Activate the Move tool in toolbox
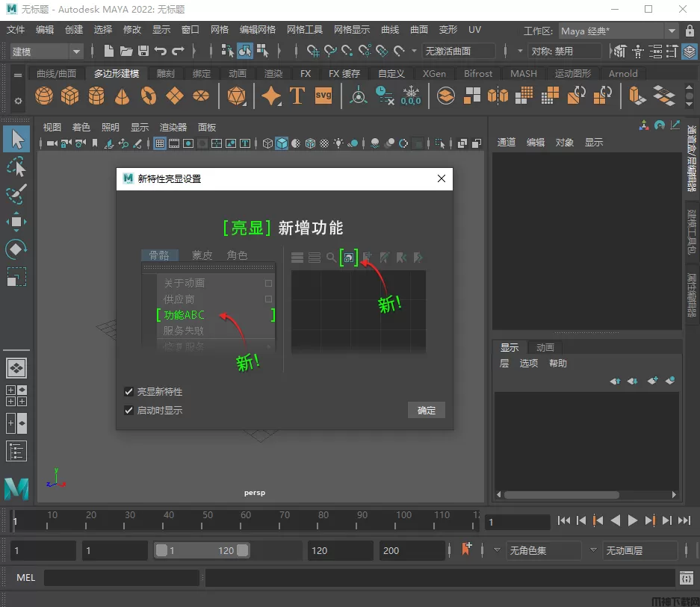The width and height of the screenshot is (700, 607). [16, 222]
